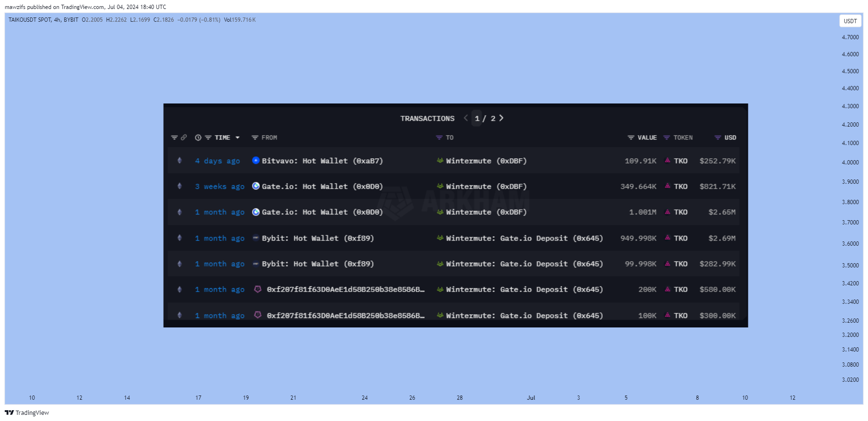Click the Wintermute icon in the $580.00K row

pyautogui.click(x=440, y=289)
